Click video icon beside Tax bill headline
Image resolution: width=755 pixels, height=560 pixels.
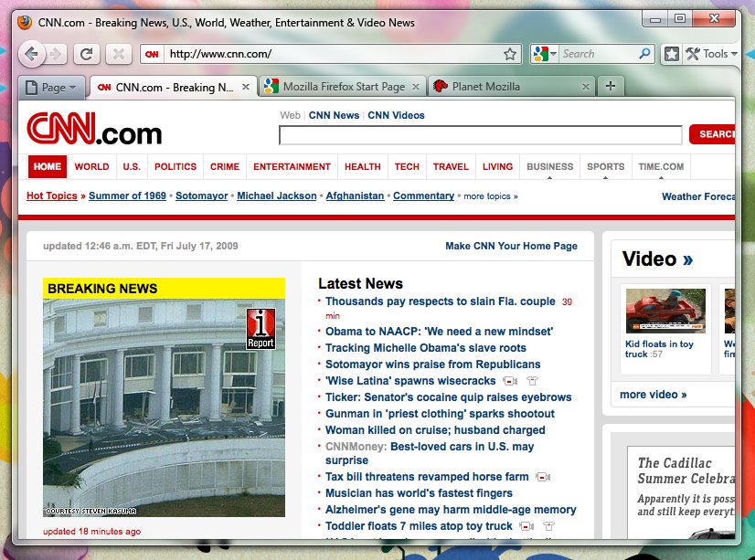click(543, 477)
